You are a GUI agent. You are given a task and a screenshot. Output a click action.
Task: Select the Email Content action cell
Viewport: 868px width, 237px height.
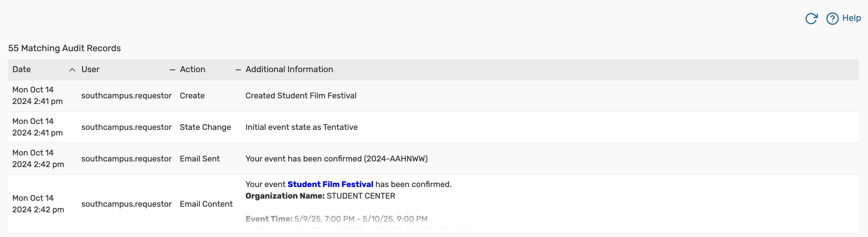pos(206,204)
